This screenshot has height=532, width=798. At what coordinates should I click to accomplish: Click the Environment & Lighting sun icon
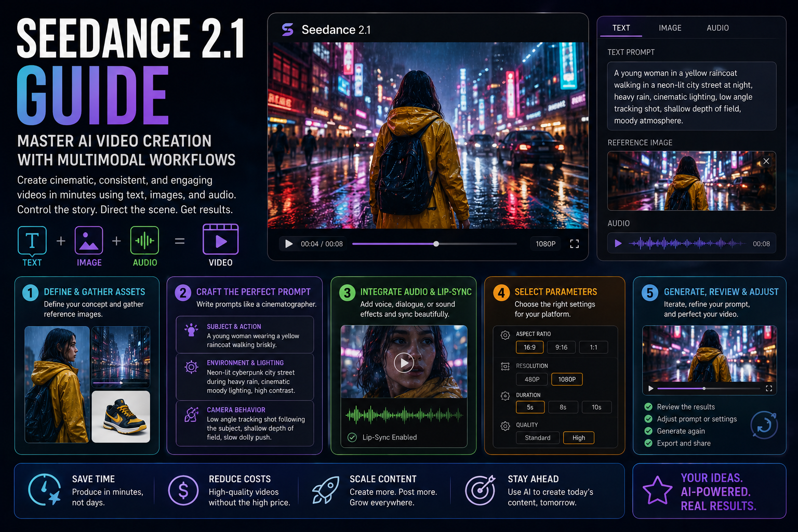[191, 367]
